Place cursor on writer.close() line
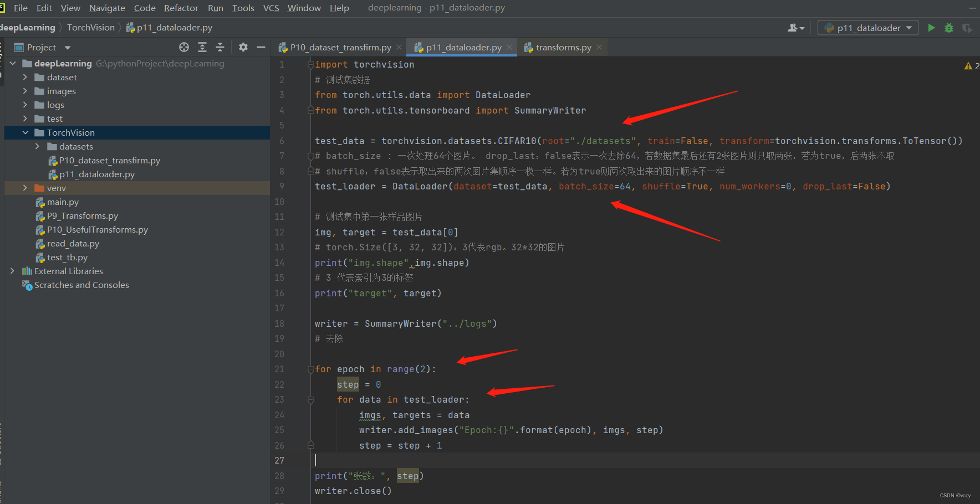 point(353,491)
